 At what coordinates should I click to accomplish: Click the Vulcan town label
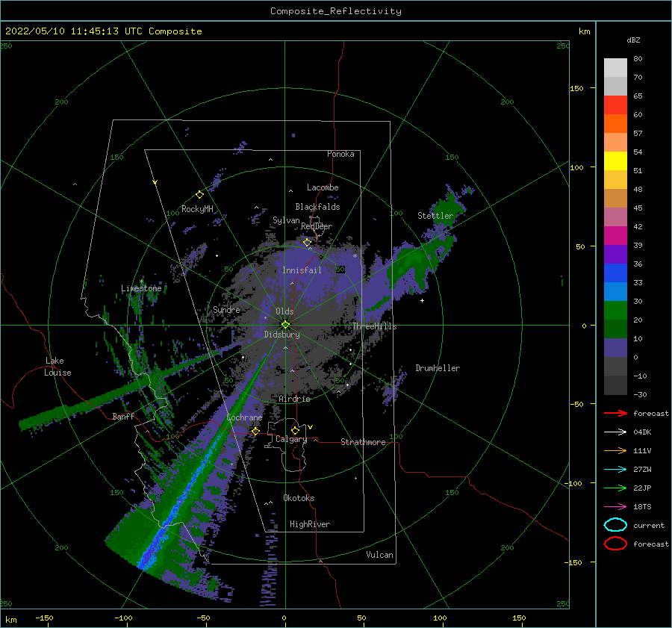(x=379, y=555)
